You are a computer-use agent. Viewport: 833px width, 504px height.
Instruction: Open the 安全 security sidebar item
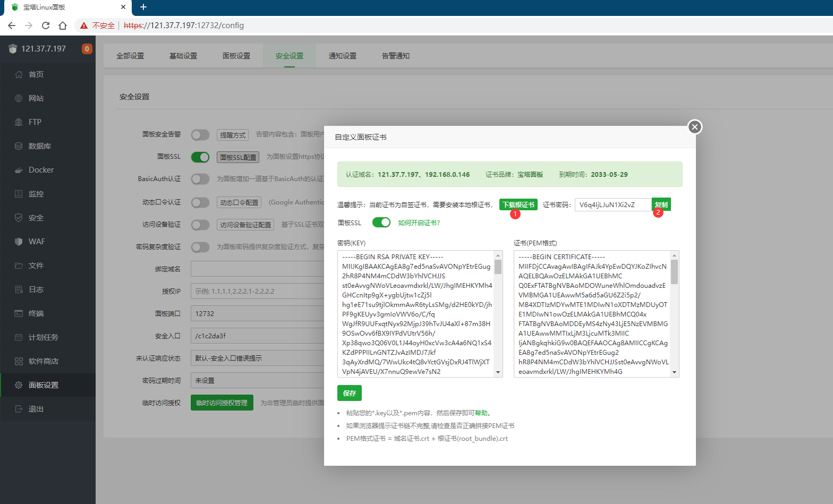point(48,218)
